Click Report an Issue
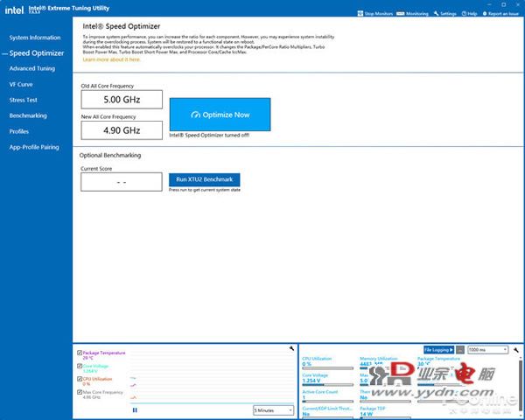 (500, 14)
